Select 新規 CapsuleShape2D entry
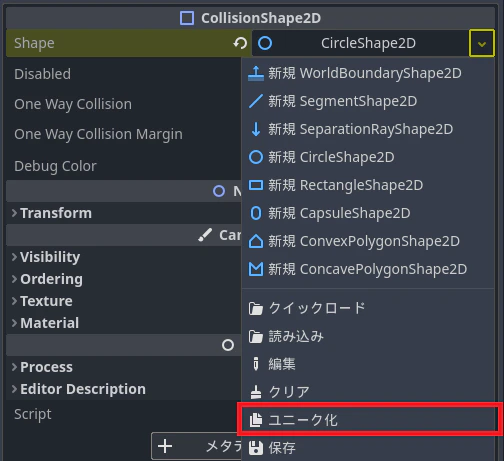This screenshot has height=461, width=504. click(368, 213)
